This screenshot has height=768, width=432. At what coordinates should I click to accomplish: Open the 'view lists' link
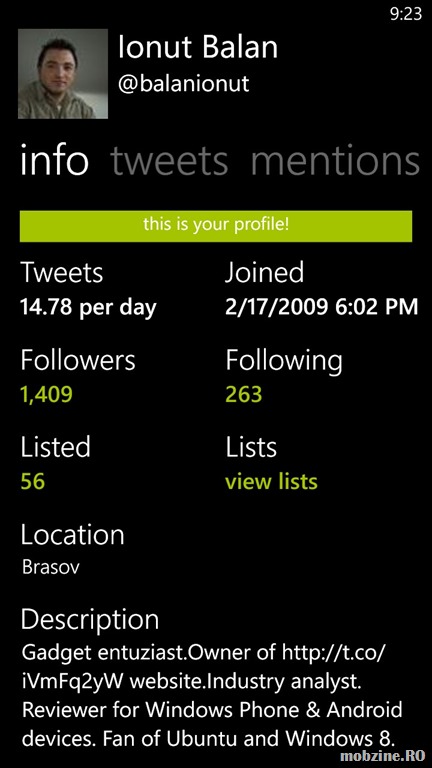coord(271,481)
